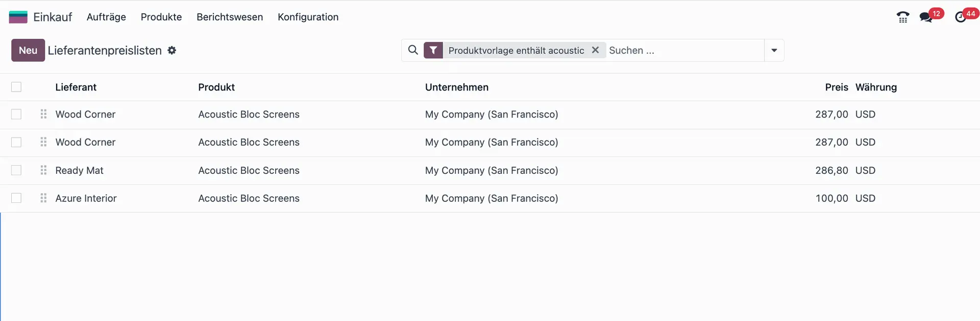
Task: Click into the Suchen search field
Action: point(684,50)
